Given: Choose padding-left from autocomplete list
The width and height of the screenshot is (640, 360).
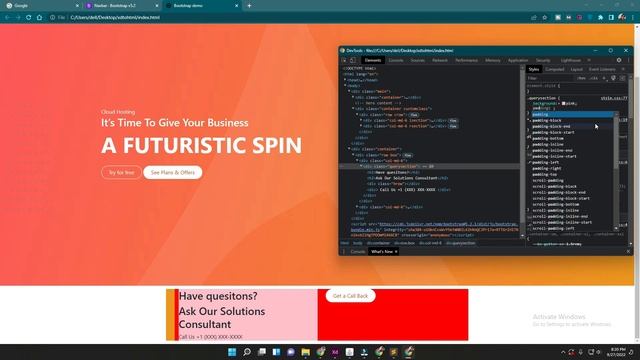Looking at the screenshot, I should point(573,162).
